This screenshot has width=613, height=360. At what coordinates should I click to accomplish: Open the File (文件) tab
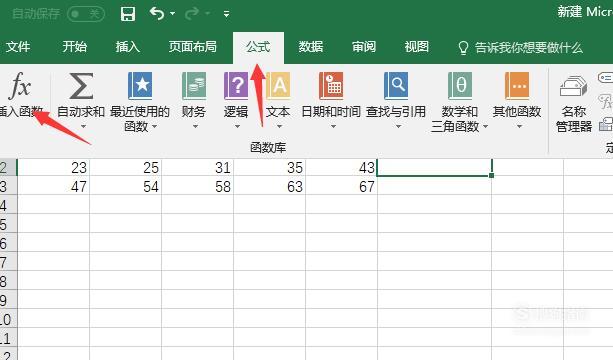[x=18, y=47]
